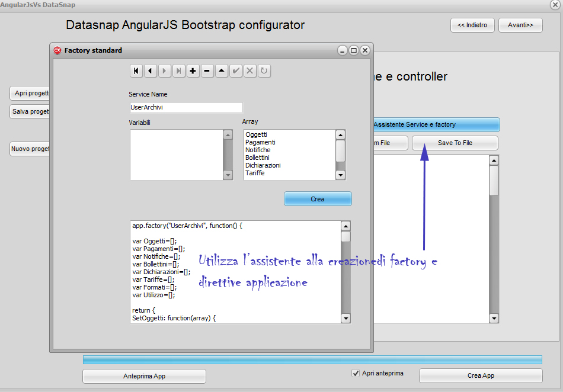Image resolution: width=563 pixels, height=392 pixels.
Task: Click Factory standard window title icon
Action: [57, 50]
